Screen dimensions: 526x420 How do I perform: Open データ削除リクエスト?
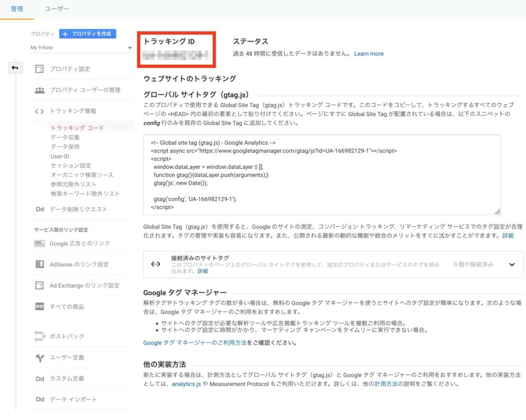pyautogui.click(x=78, y=209)
